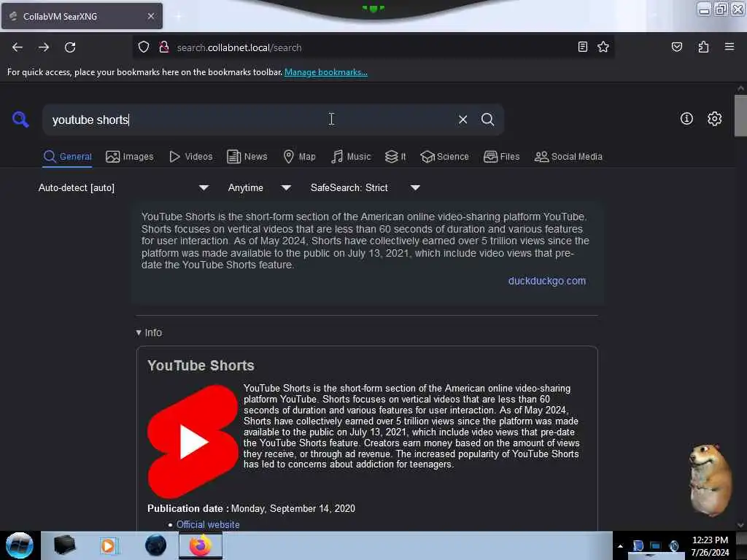The height and width of the screenshot is (560, 747).
Task: Switch to the Music category tab
Action: 351,157
